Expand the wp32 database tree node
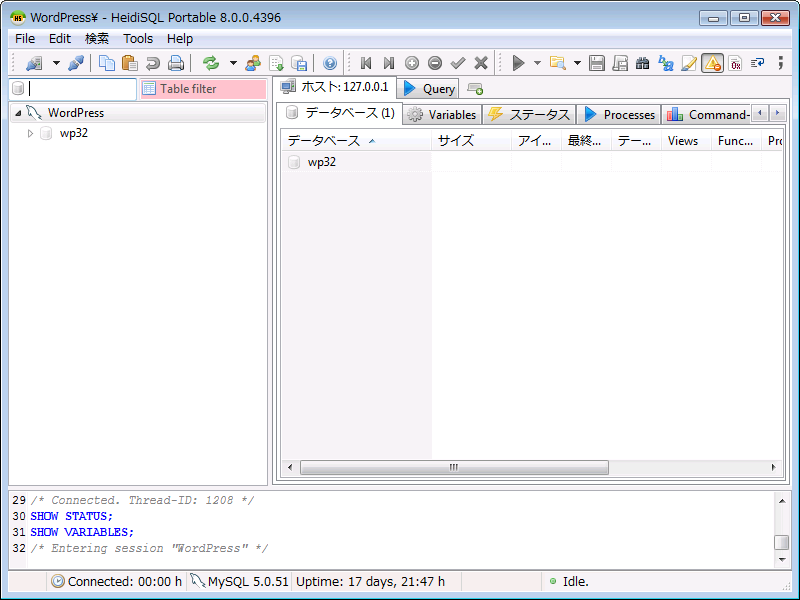800x600 pixels. pyautogui.click(x=30, y=133)
